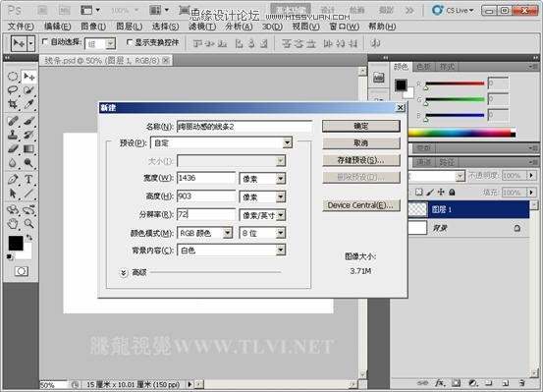
Task: Open the 8 位 bit depth dropdown
Action: pos(281,233)
